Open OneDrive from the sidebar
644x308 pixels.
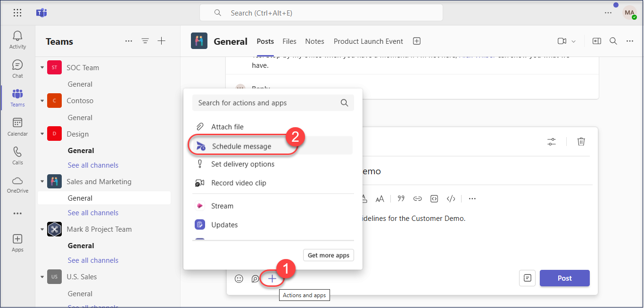17,184
